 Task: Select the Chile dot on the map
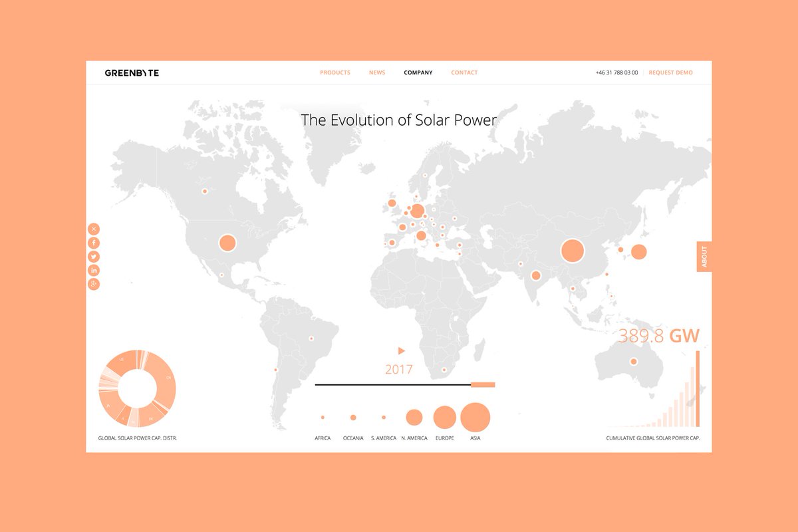point(275,370)
